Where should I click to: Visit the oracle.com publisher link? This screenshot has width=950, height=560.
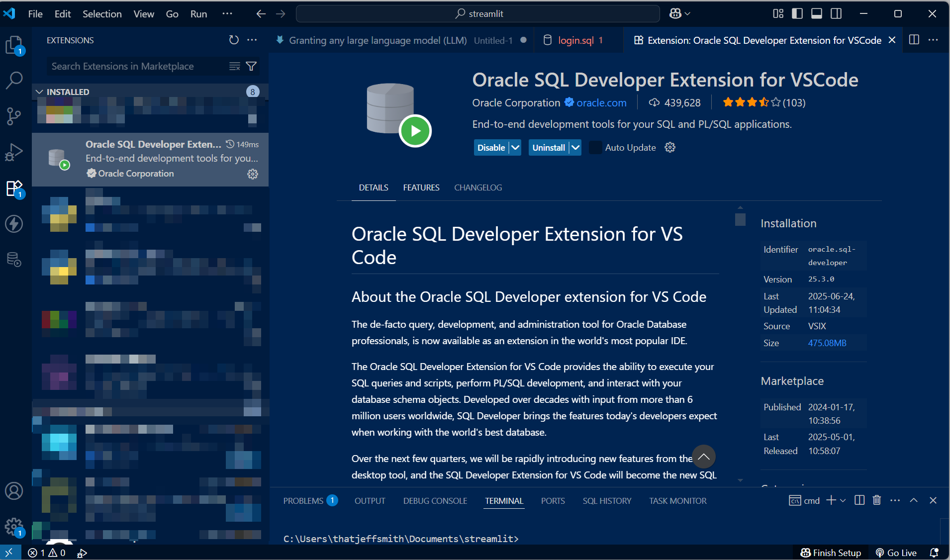tap(601, 102)
